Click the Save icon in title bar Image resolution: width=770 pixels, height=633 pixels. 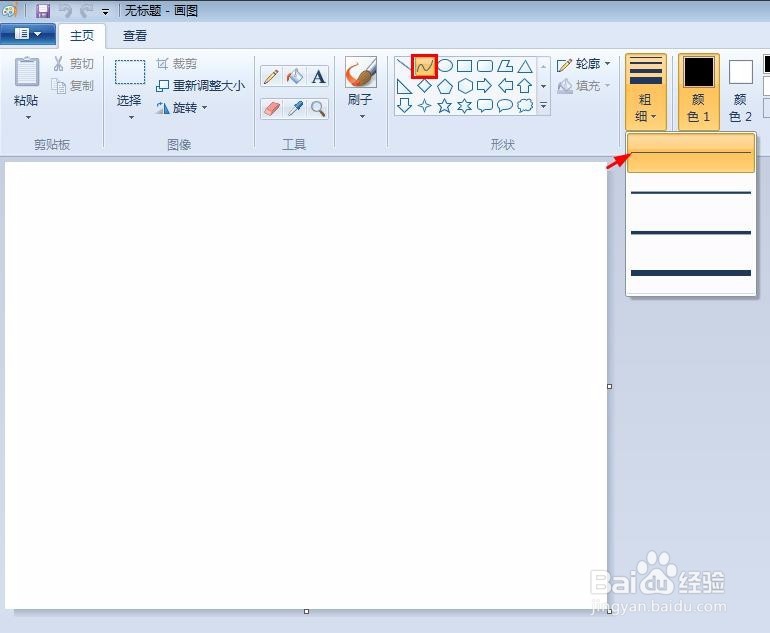coord(43,11)
